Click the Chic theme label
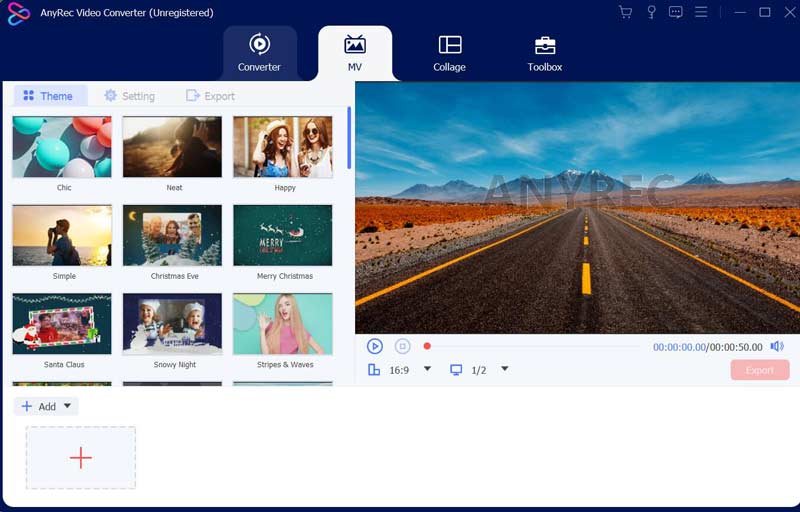The width and height of the screenshot is (800, 512). (64, 188)
